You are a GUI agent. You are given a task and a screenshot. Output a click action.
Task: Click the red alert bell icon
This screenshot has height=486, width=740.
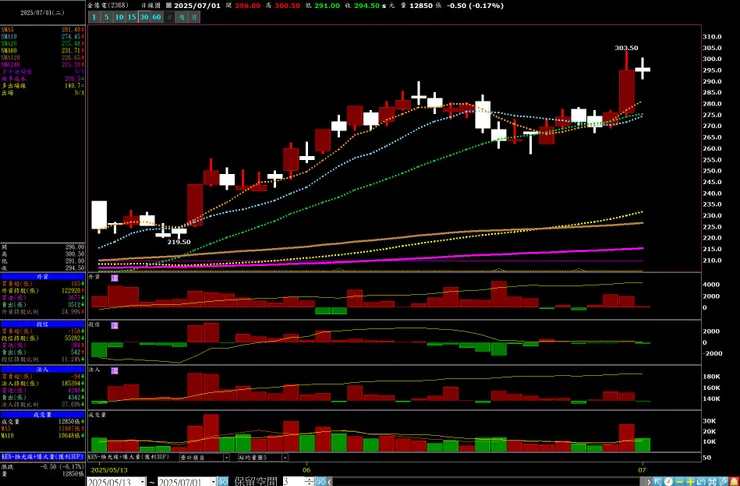point(734,481)
